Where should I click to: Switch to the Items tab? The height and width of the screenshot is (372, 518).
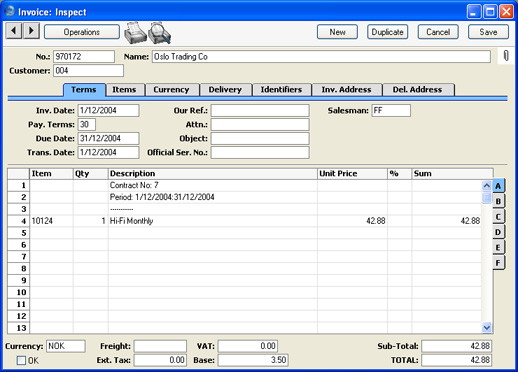point(124,90)
